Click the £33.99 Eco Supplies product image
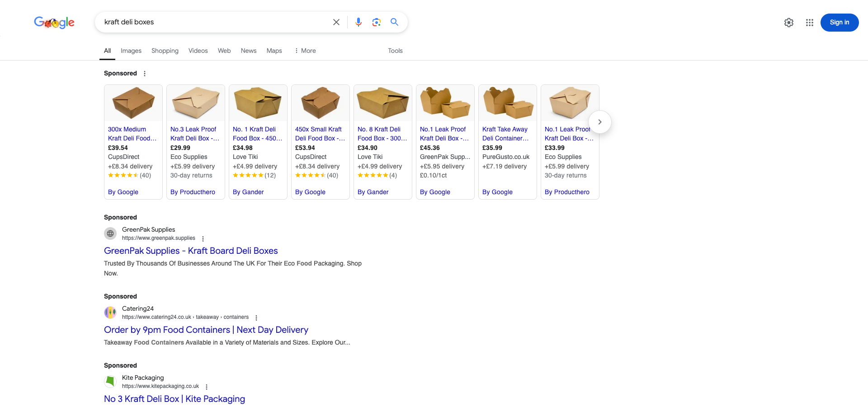 pos(570,103)
